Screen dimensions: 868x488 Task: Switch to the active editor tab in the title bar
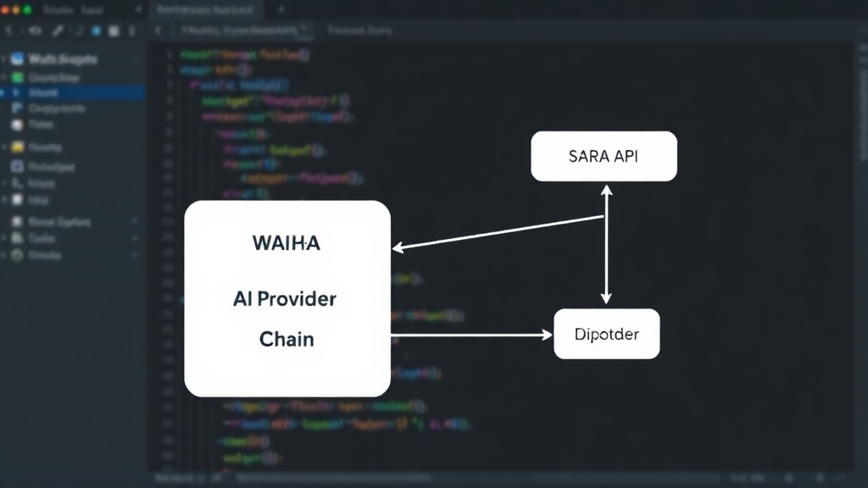point(205,10)
